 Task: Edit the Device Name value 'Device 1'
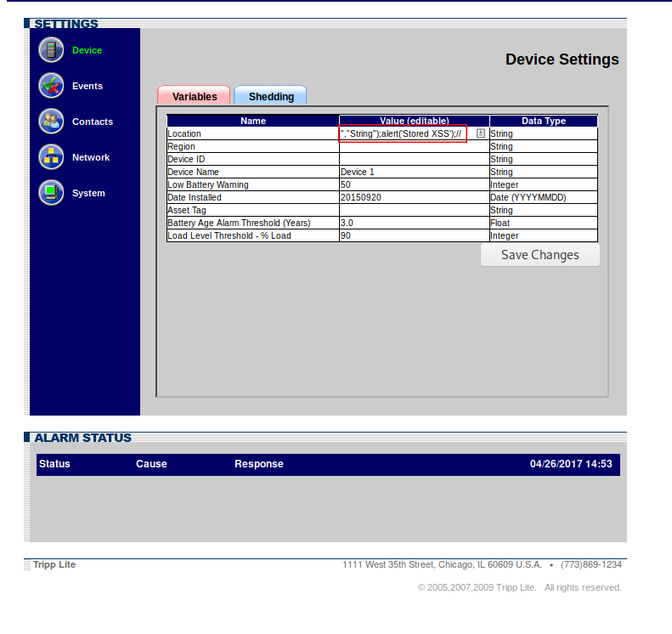414,172
